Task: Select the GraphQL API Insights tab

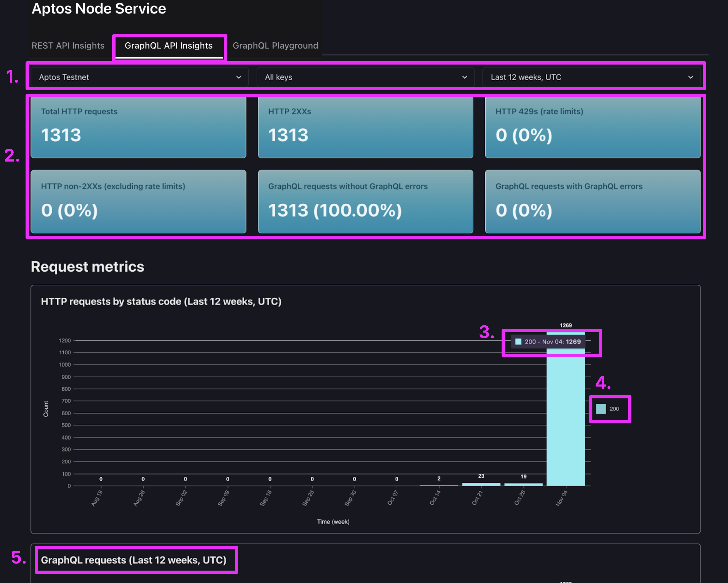Action: [169, 46]
